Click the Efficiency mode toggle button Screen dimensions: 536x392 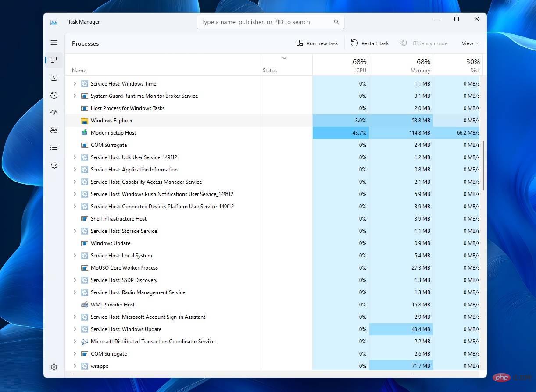pyautogui.click(x=424, y=43)
